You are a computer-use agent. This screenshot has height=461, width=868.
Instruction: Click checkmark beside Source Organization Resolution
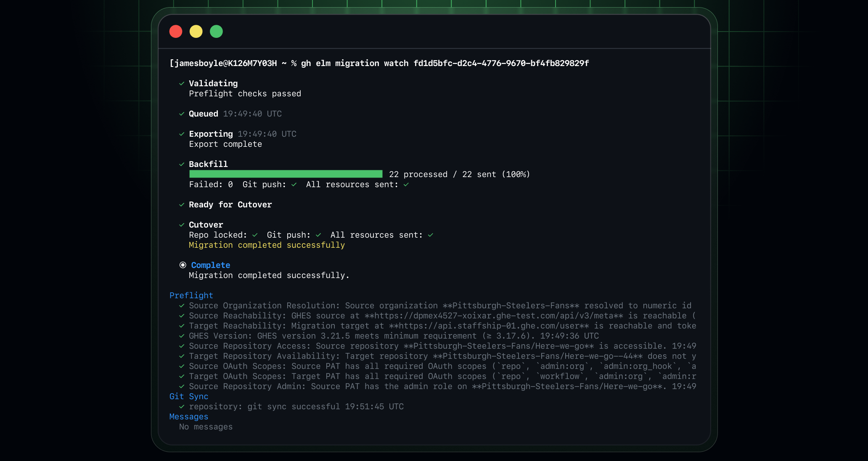click(x=182, y=306)
